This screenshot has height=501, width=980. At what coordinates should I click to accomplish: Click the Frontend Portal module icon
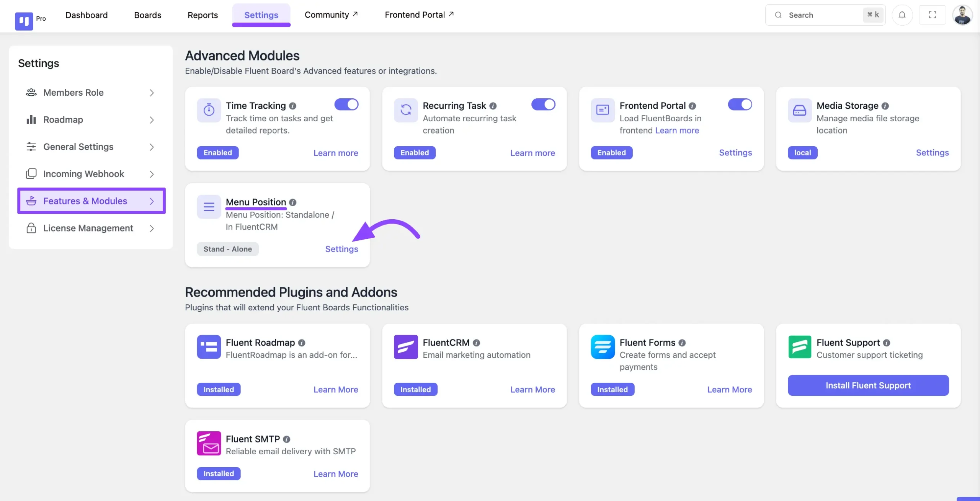click(603, 110)
